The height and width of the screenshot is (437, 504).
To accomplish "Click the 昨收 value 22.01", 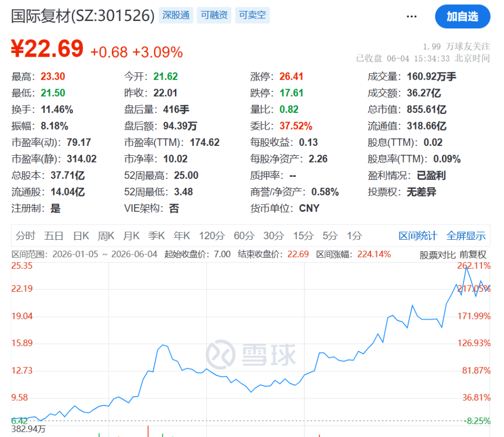I will pyautogui.click(x=165, y=93).
